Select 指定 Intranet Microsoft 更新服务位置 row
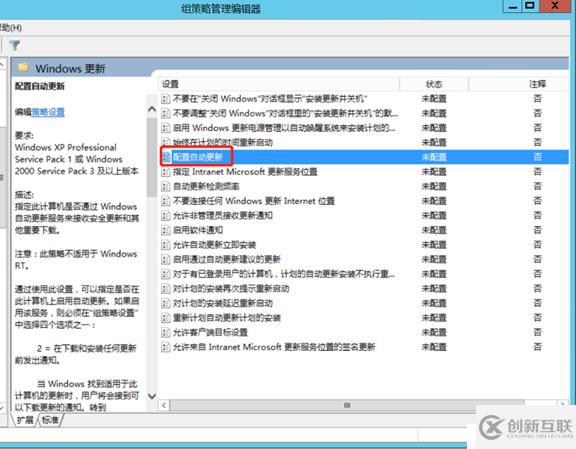576x449 pixels. click(364, 172)
